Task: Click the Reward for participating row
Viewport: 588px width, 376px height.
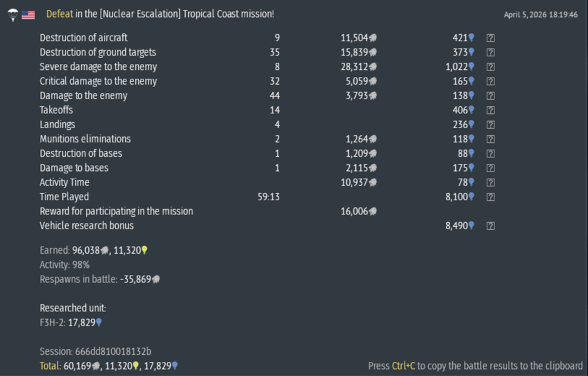Action: pos(116,211)
